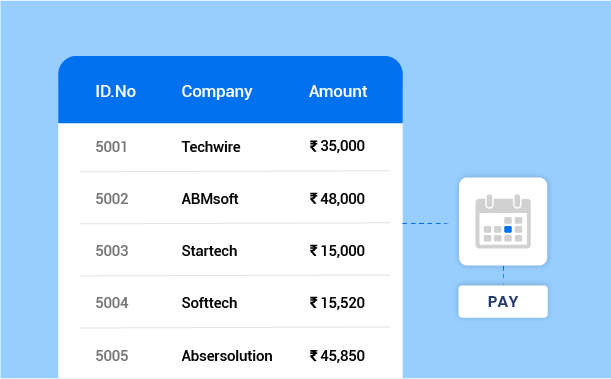611x379 pixels.
Task: Select invoice ID 5001
Action: [x=111, y=147]
